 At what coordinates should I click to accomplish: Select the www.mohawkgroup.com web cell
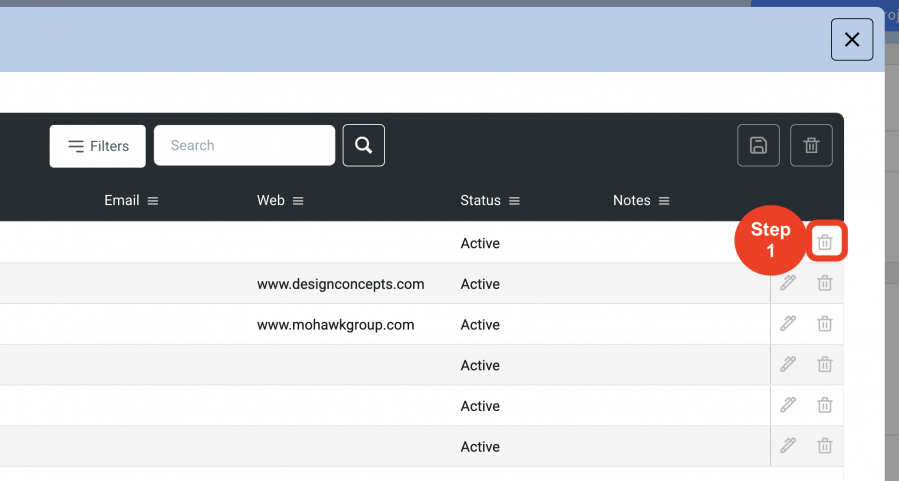pos(335,325)
